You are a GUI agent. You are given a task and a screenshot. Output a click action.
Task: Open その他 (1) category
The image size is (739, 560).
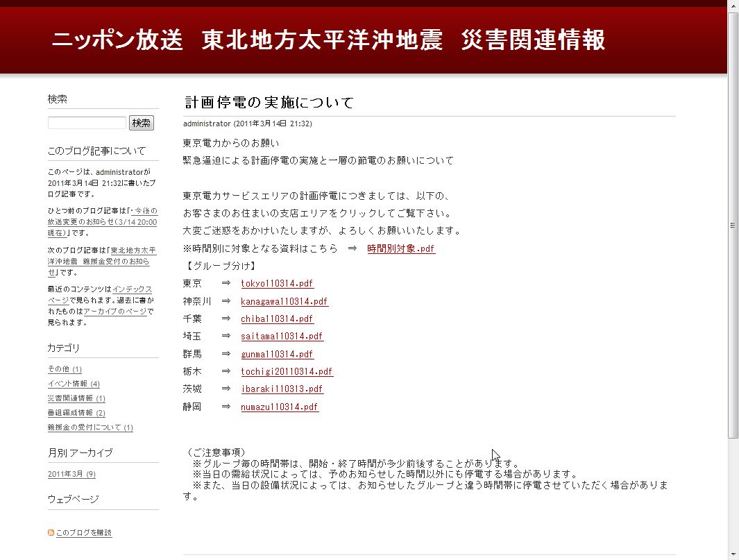coord(65,369)
